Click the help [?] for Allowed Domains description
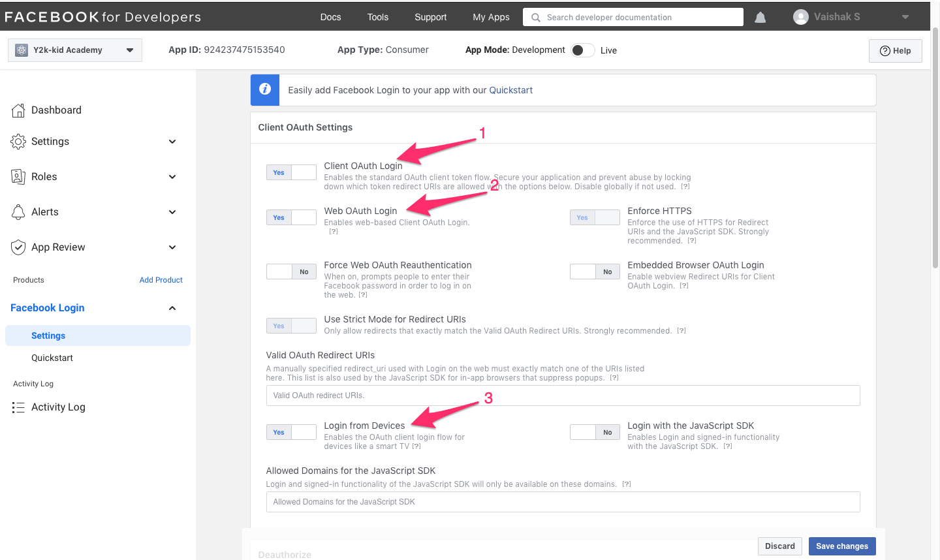The height and width of the screenshot is (560, 940). point(627,484)
